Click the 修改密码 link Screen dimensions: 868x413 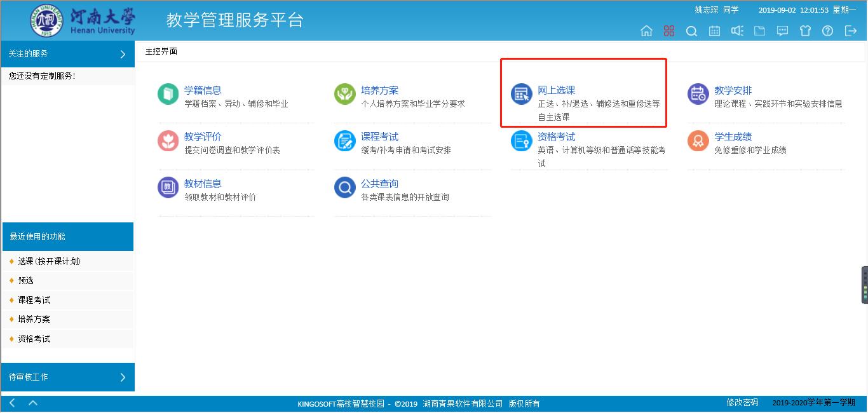tap(742, 403)
